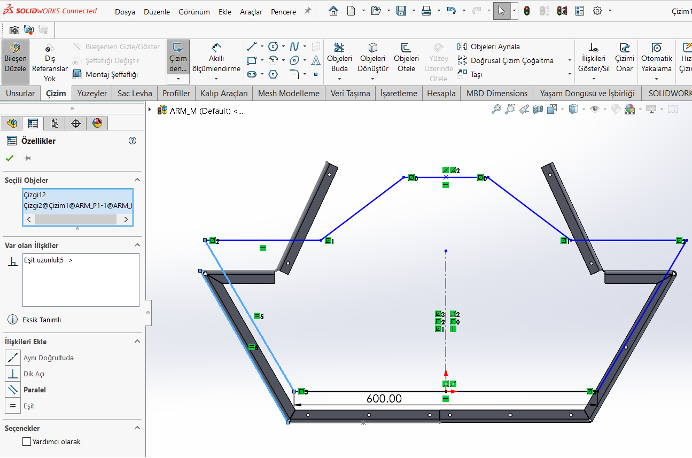Image resolution: width=692 pixels, height=458 pixels.
Task: Select the Ellipse sketch tool
Action: click(294, 60)
